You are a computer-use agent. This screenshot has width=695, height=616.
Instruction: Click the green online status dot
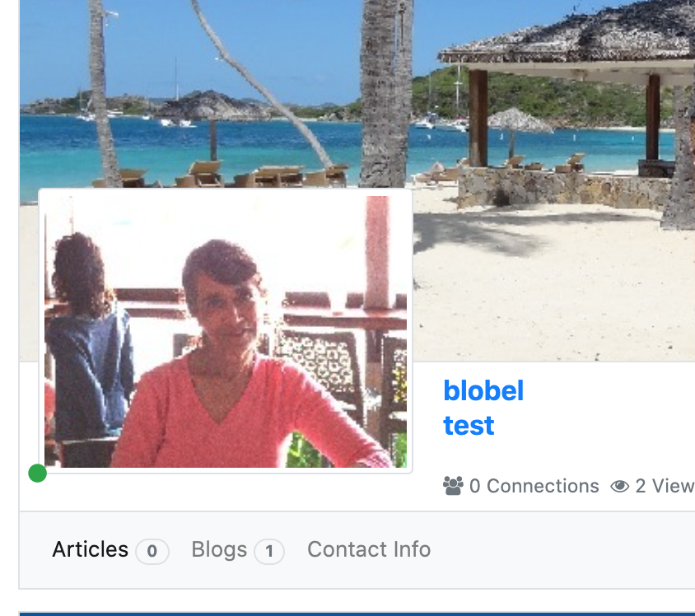click(x=38, y=474)
